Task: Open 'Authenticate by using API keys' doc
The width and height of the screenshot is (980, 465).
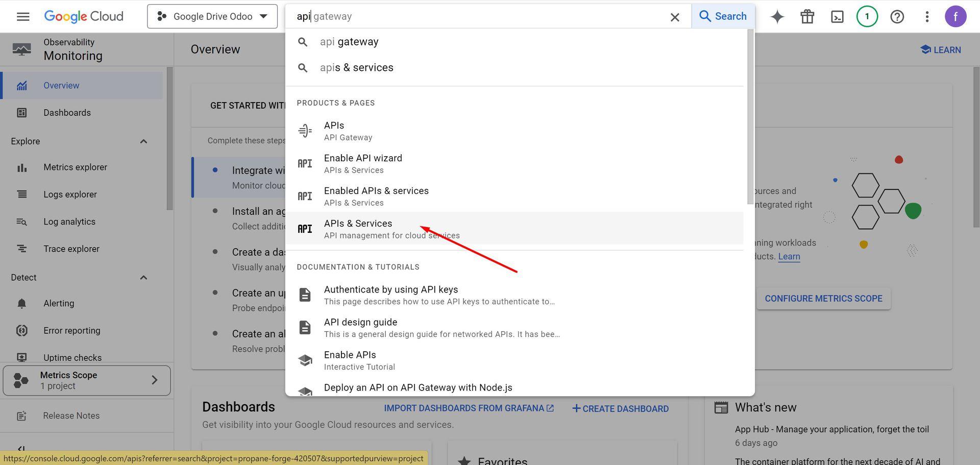Action: pyautogui.click(x=514, y=295)
